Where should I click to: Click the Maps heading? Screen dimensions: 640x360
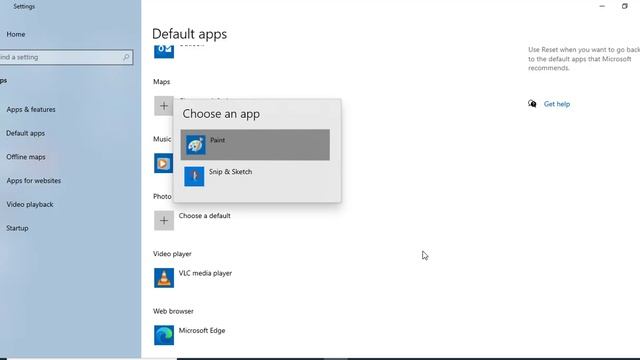(x=162, y=82)
